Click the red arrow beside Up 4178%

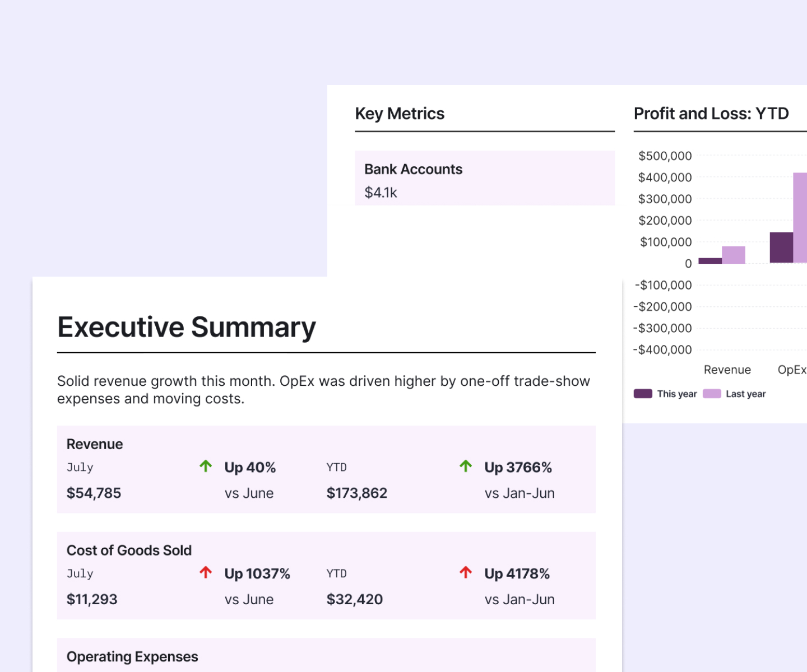466,572
